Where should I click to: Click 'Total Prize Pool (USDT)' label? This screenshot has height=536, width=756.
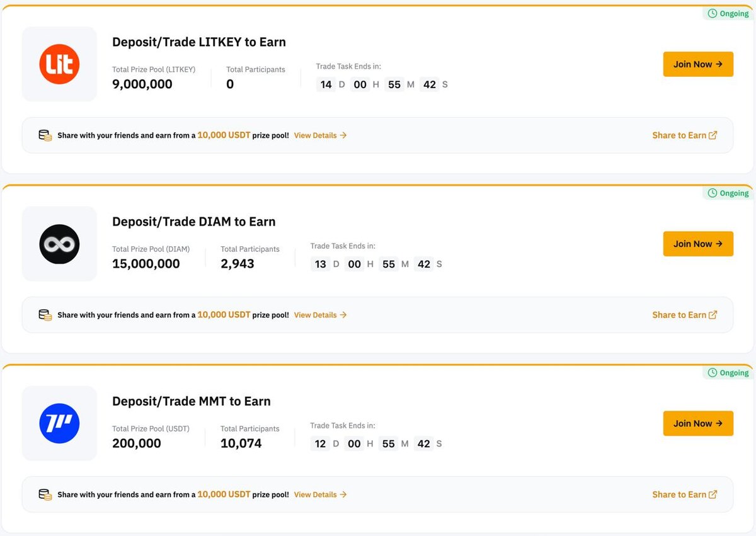tap(151, 428)
